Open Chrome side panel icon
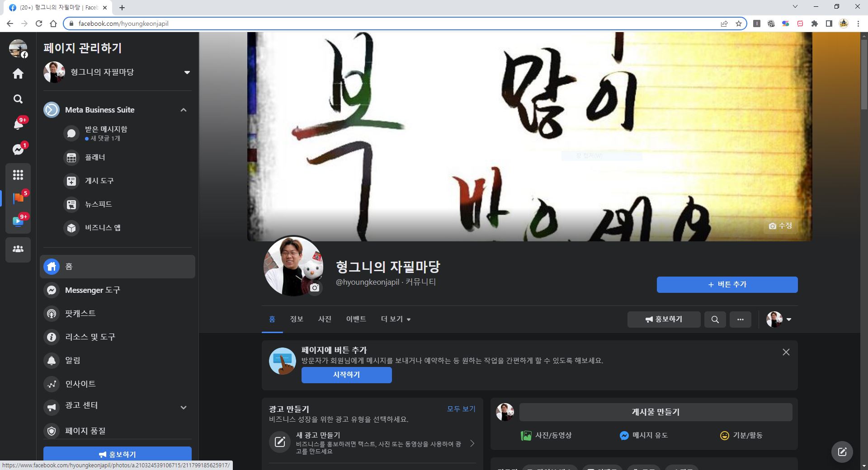The image size is (868, 470). click(x=829, y=23)
